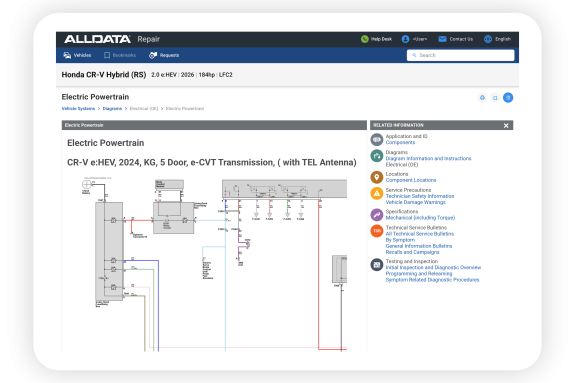Click the Testing and Inspection icon
The width and height of the screenshot is (575, 383).
[x=377, y=265]
